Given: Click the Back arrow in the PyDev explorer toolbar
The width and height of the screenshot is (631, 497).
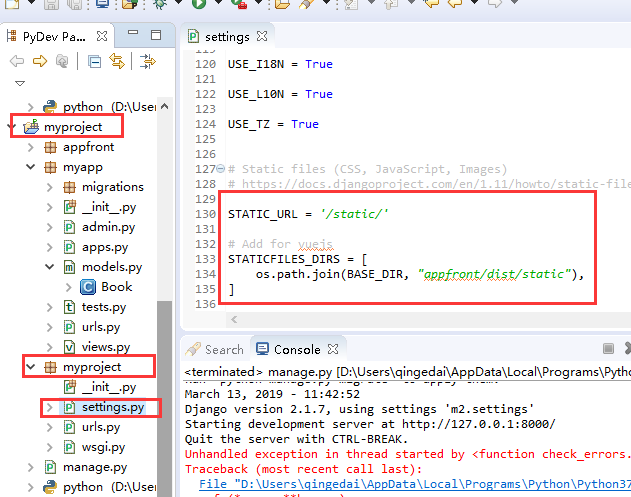Looking at the screenshot, I should (x=17, y=62).
